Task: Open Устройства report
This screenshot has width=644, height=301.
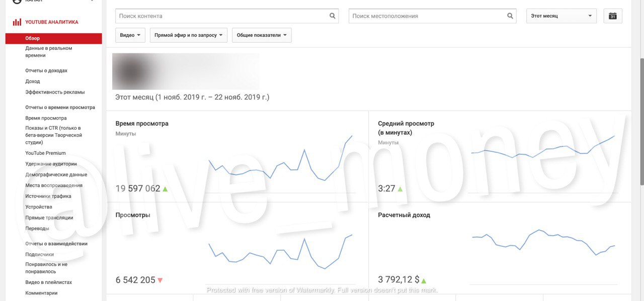Action: pos(39,207)
